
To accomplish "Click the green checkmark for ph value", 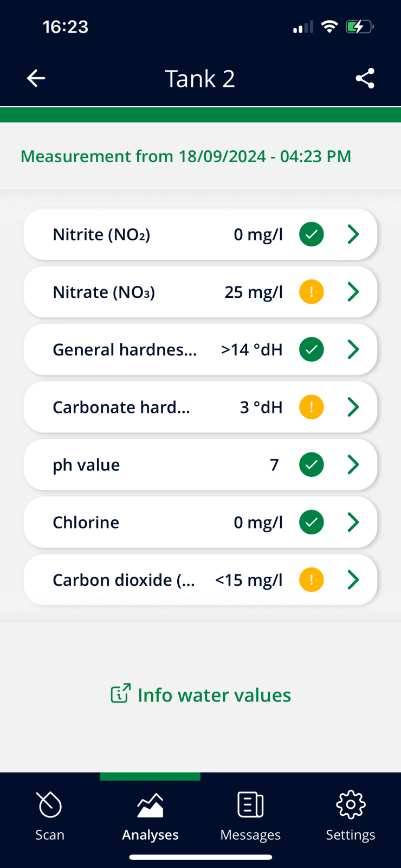I will pyautogui.click(x=312, y=464).
